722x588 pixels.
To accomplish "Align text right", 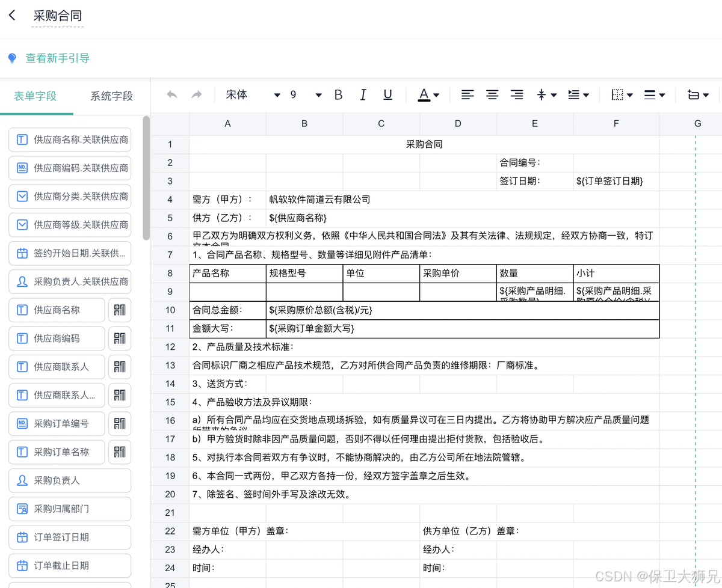I will [x=517, y=95].
